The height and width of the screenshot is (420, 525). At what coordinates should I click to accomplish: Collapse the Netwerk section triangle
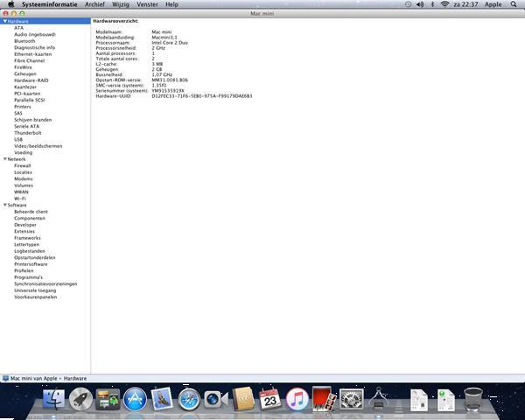4,159
